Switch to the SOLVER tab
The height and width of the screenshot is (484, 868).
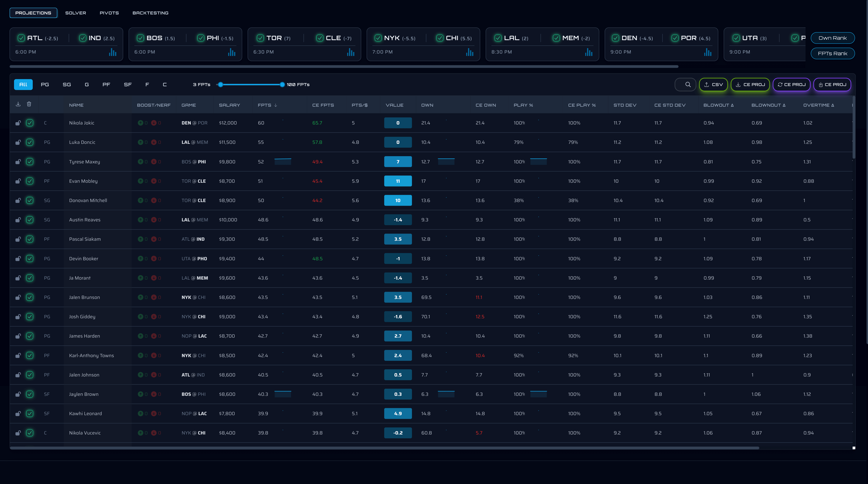coord(75,13)
